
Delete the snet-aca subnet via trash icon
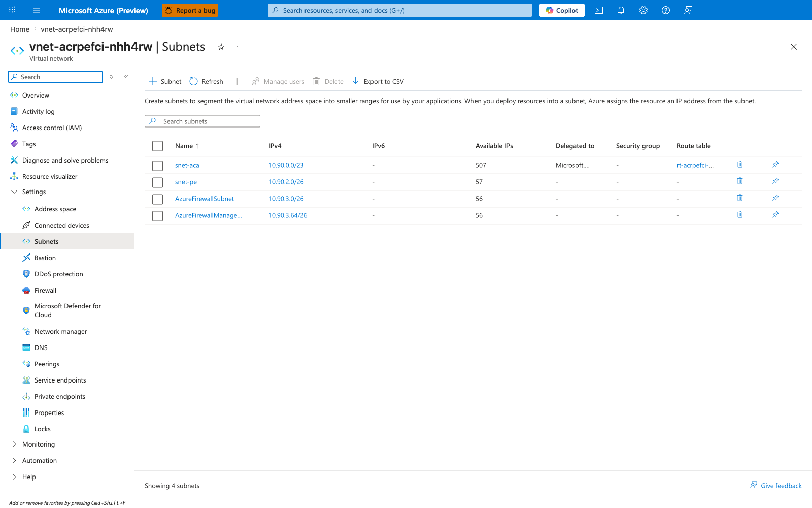click(740, 164)
